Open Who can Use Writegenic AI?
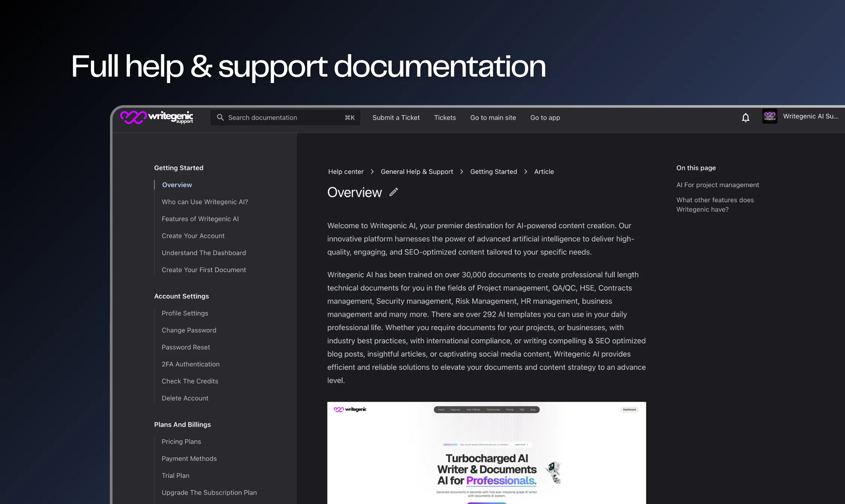The image size is (845, 504). (x=205, y=202)
